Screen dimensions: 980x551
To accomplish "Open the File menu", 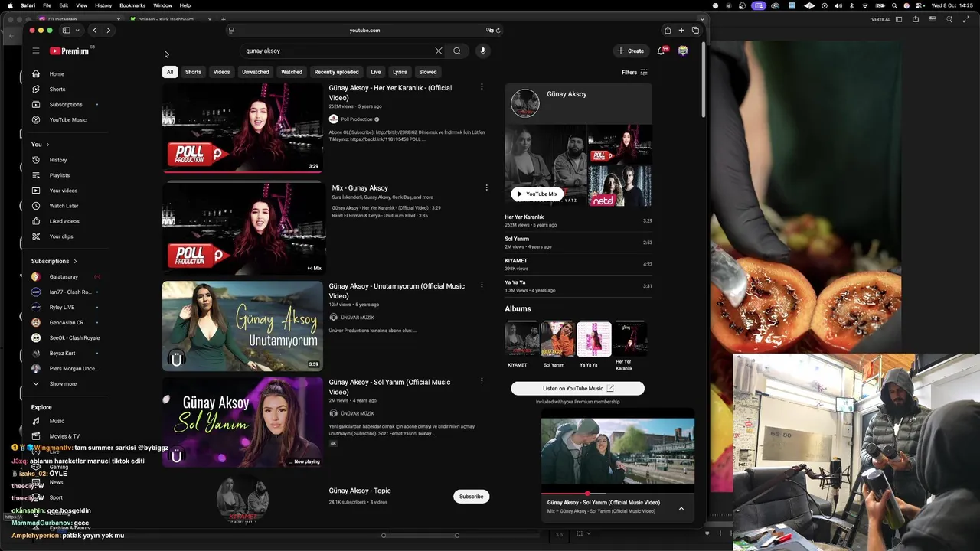I will click(47, 5).
